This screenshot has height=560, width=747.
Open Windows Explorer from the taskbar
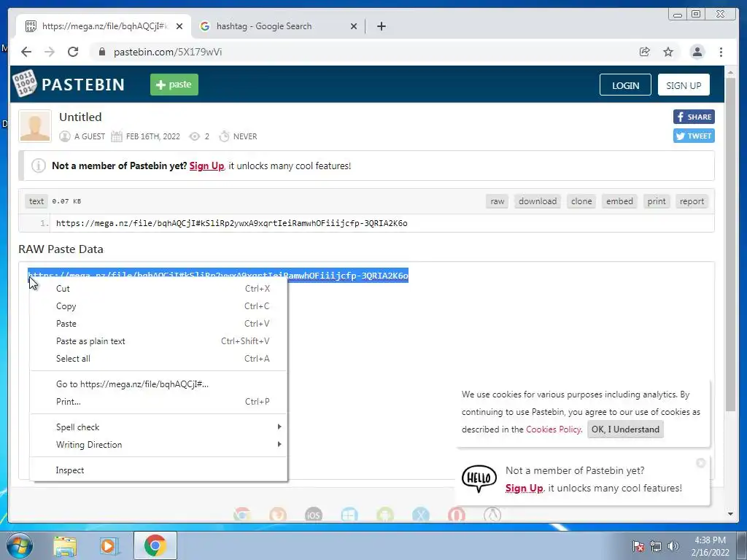pyautogui.click(x=65, y=545)
